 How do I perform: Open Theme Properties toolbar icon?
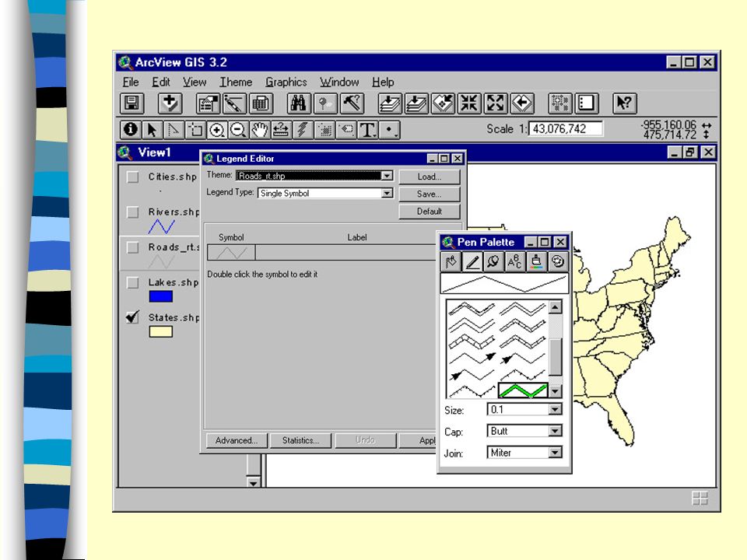pyautogui.click(x=208, y=103)
